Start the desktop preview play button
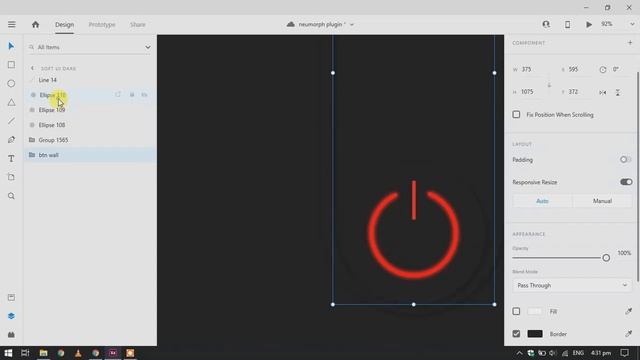The height and width of the screenshot is (360, 640). click(x=589, y=24)
